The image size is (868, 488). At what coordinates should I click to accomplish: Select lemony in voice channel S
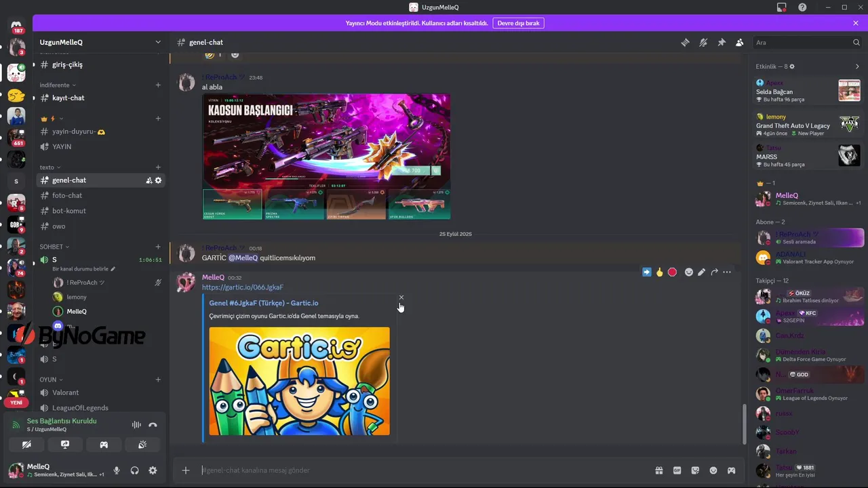pyautogui.click(x=77, y=297)
